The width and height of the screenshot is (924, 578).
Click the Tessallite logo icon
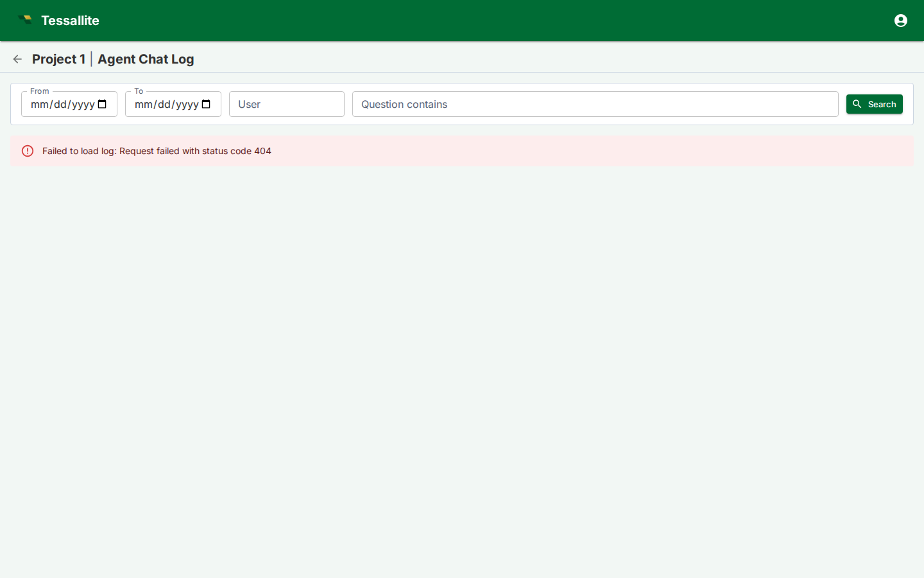[x=26, y=20]
